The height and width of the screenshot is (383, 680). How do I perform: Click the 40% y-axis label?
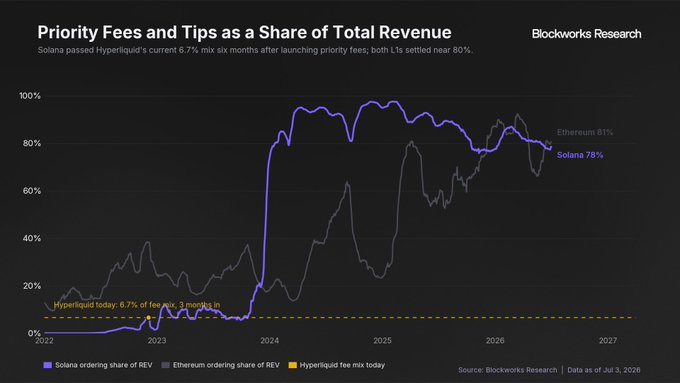tap(32, 238)
